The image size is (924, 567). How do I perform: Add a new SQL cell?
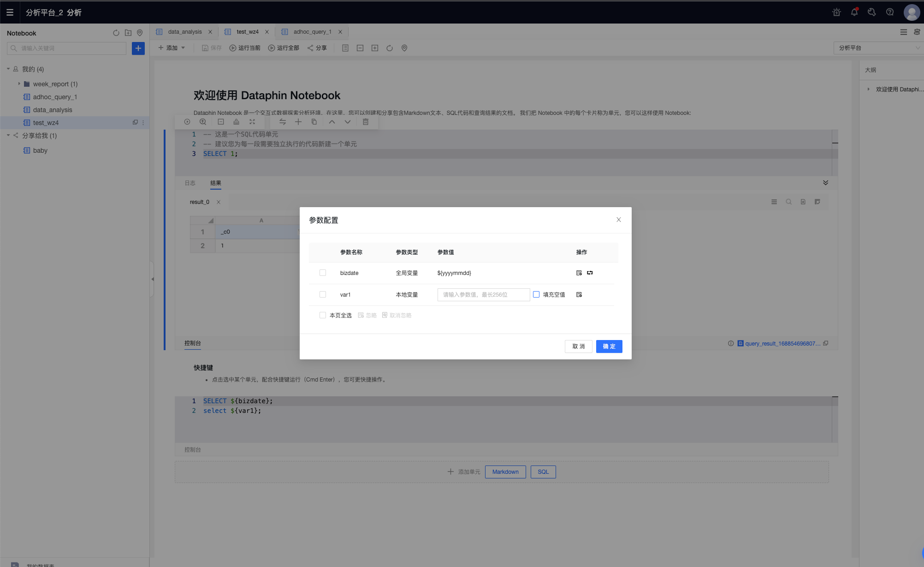tap(543, 472)
